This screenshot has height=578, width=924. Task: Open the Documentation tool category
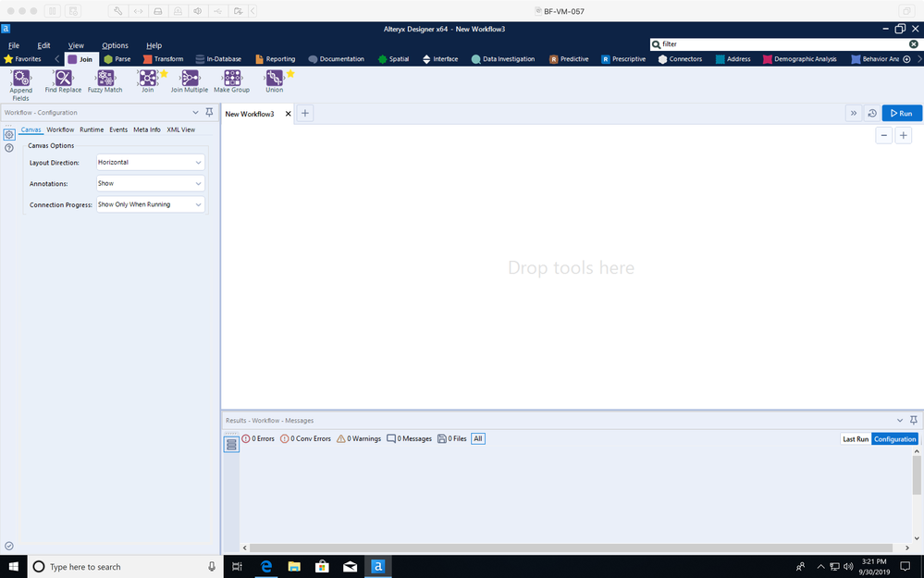coord(337,59)
